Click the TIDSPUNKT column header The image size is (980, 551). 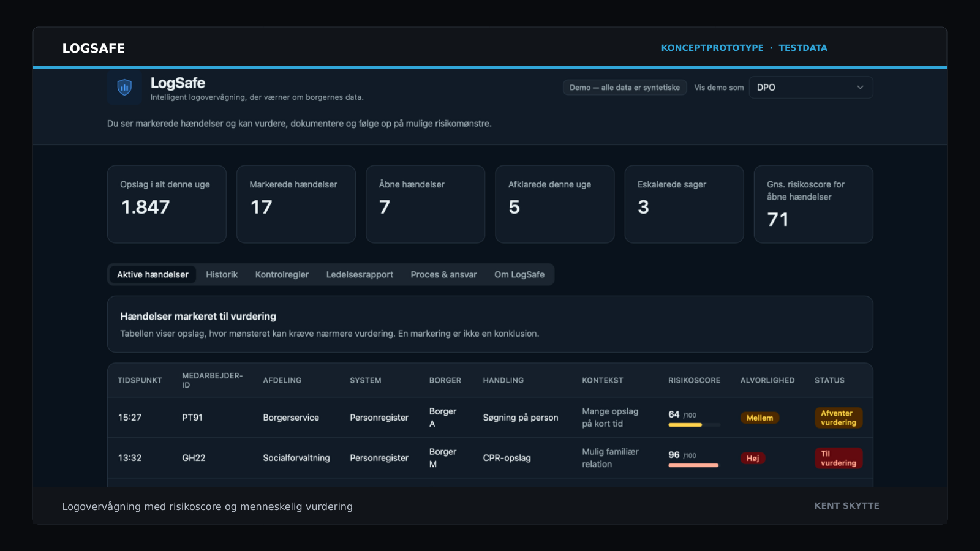tap(140, 381)
